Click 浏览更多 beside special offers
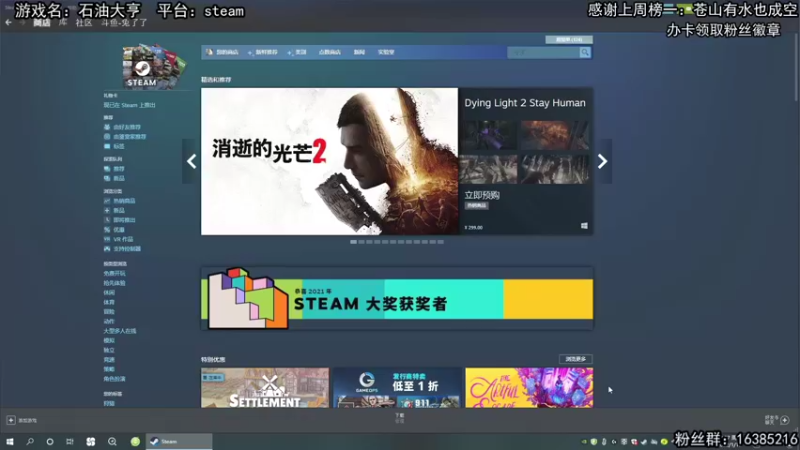The image size is (800, 450). [x=576, y=359]
